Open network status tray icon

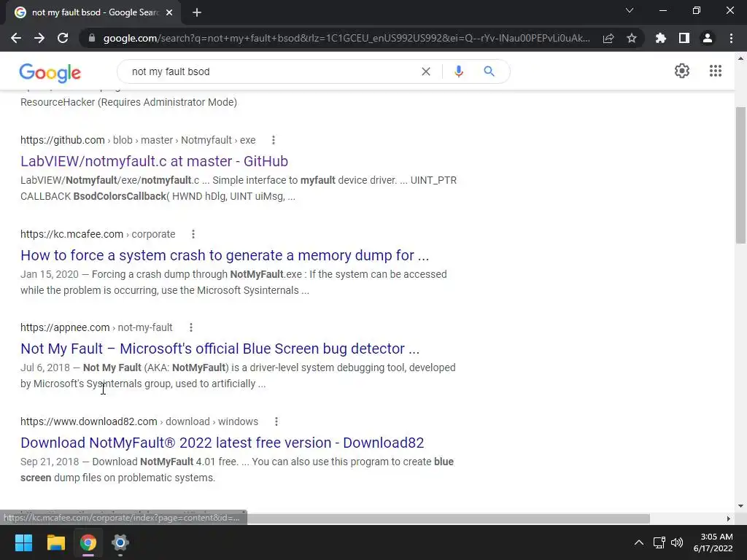(659, 542)
